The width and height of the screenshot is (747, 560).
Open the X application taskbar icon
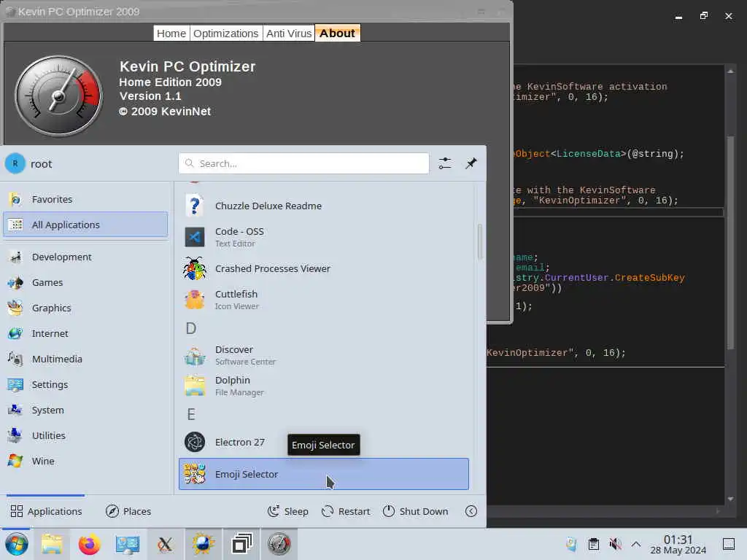[165, 544]
